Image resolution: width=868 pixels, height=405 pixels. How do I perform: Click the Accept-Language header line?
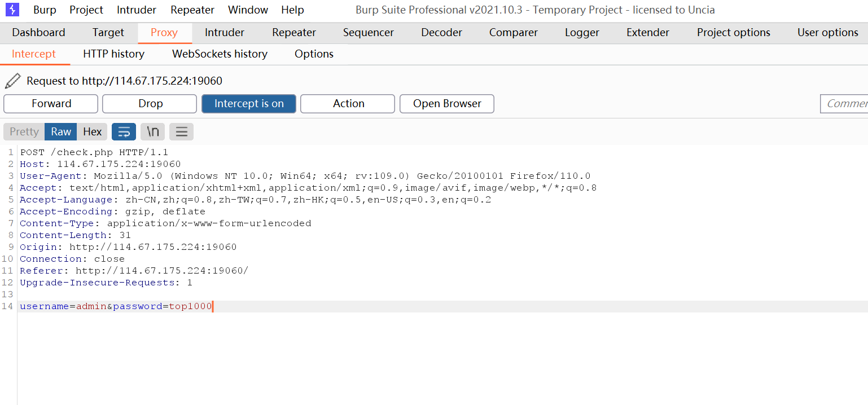point(256,200)
